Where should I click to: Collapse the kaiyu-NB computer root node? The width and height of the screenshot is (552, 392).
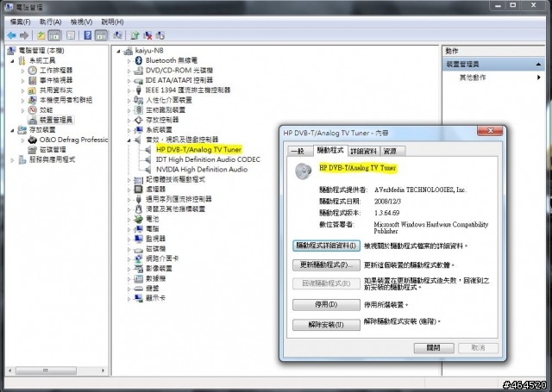coord(119,52)
